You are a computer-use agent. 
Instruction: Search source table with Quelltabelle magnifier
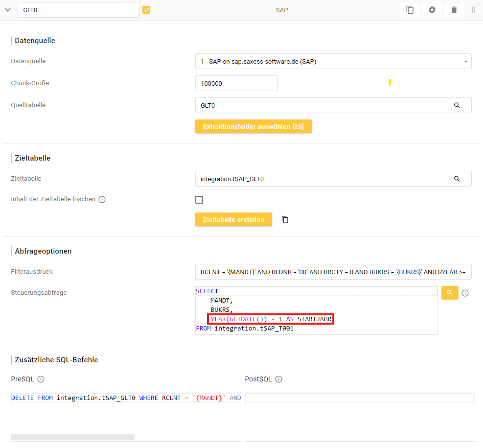click(457, 105)
